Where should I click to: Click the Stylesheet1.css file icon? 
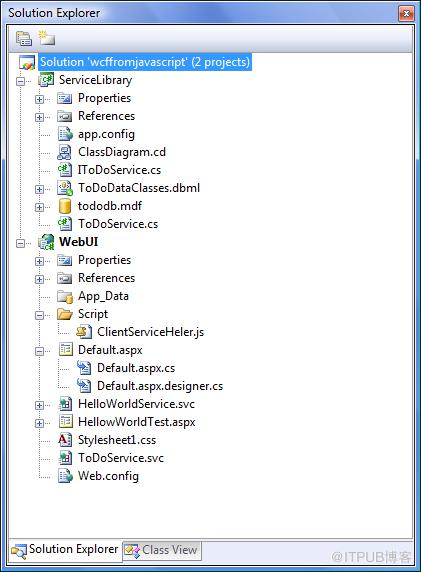(x=65, y=440)
